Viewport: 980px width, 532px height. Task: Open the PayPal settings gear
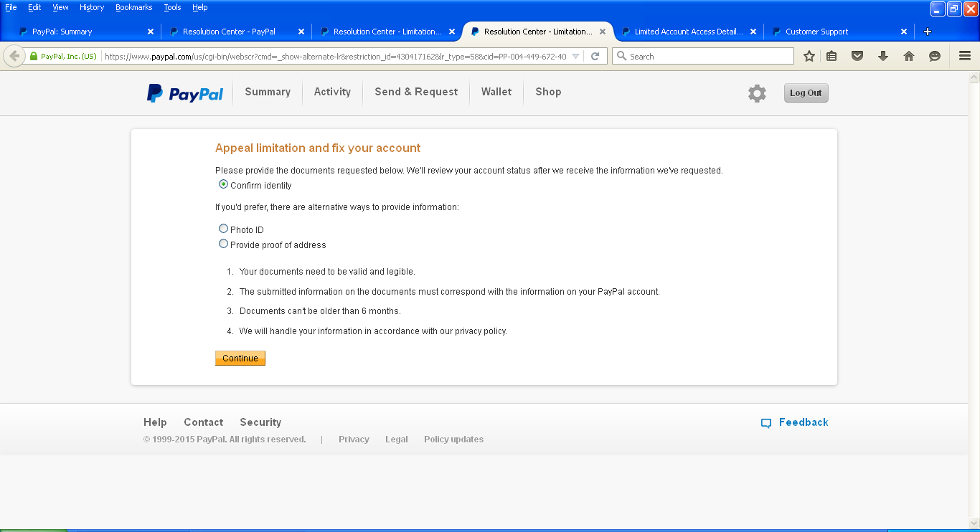click(x=757, y=93)
